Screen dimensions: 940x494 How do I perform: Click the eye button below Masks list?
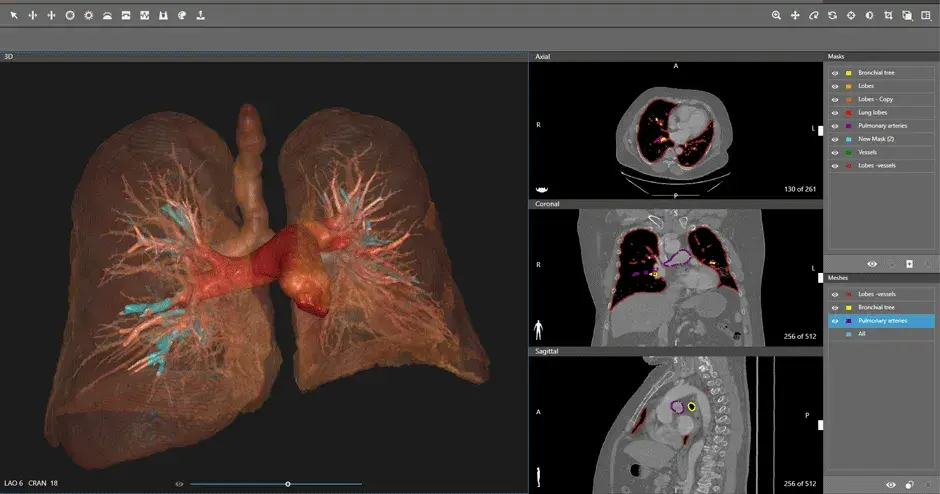coord(872,264)
